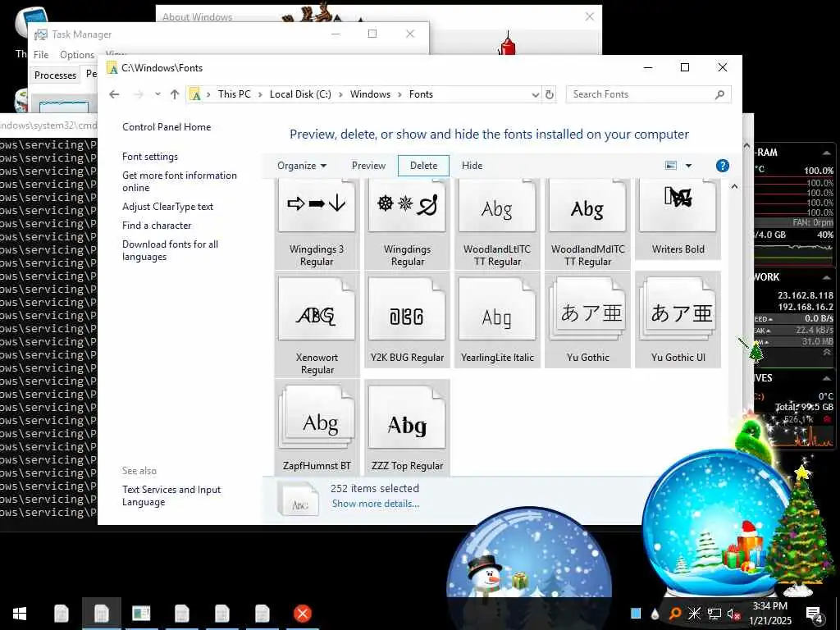Open the address bar history dropdown

[535, 95]
